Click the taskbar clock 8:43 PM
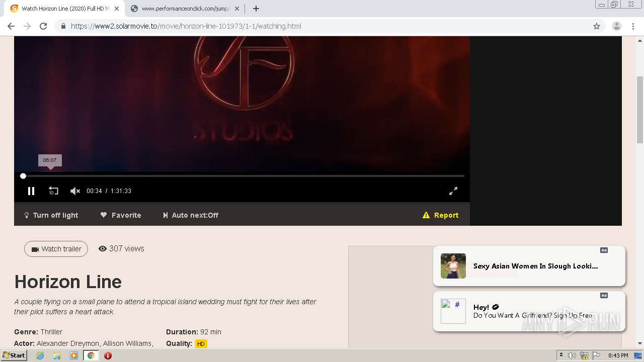The width and height of the screenshot is (644, 362). (618, 355)
